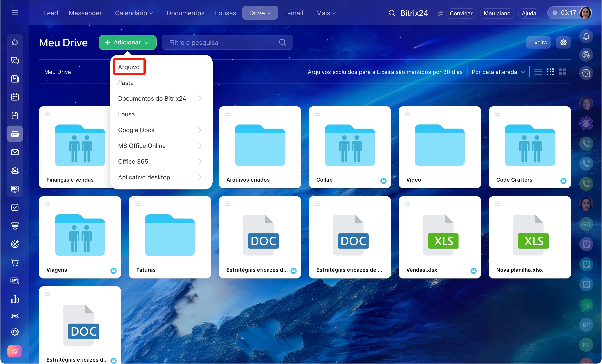Open Drive settings gear icon
The height and width of the screenshot is (364, 602).
[x=563, y=42]
